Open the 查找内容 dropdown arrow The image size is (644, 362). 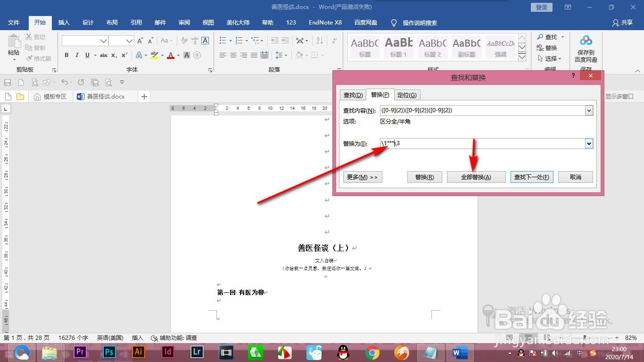click(x=588, y=111)
